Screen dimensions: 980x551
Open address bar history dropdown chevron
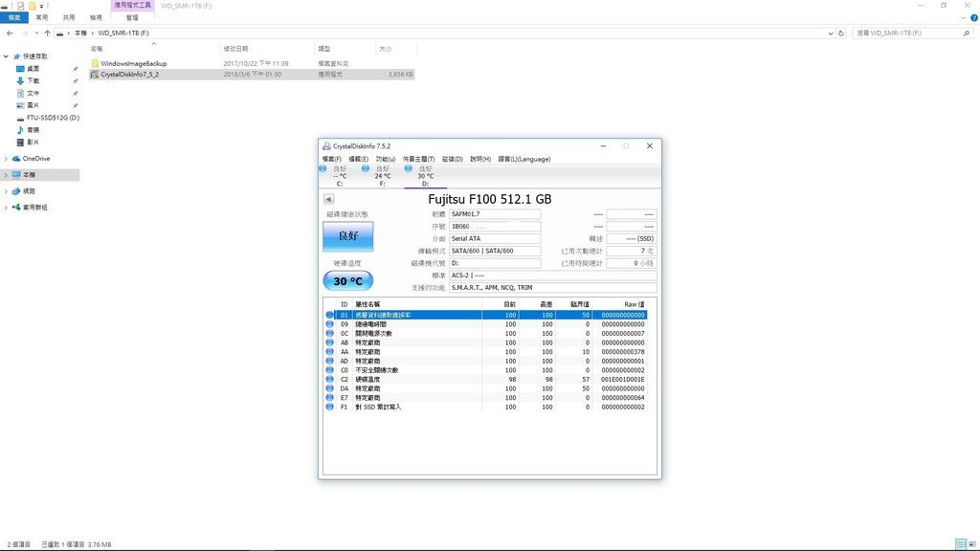pyautogui.click(x=831, y=33)
